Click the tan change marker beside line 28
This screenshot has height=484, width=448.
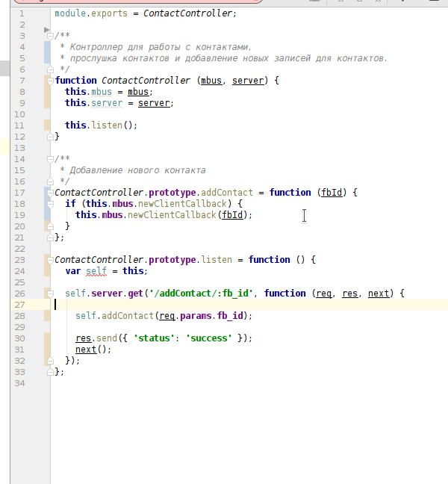(x=47, y=316)
